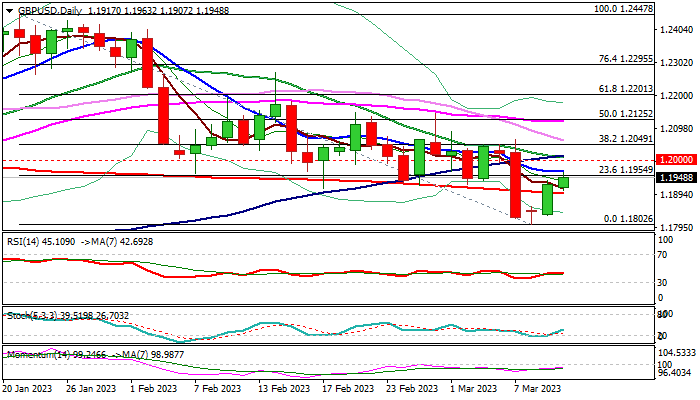
Task: Click the 7 Mar 2023 date marker
Action: [x=538, y=389]
